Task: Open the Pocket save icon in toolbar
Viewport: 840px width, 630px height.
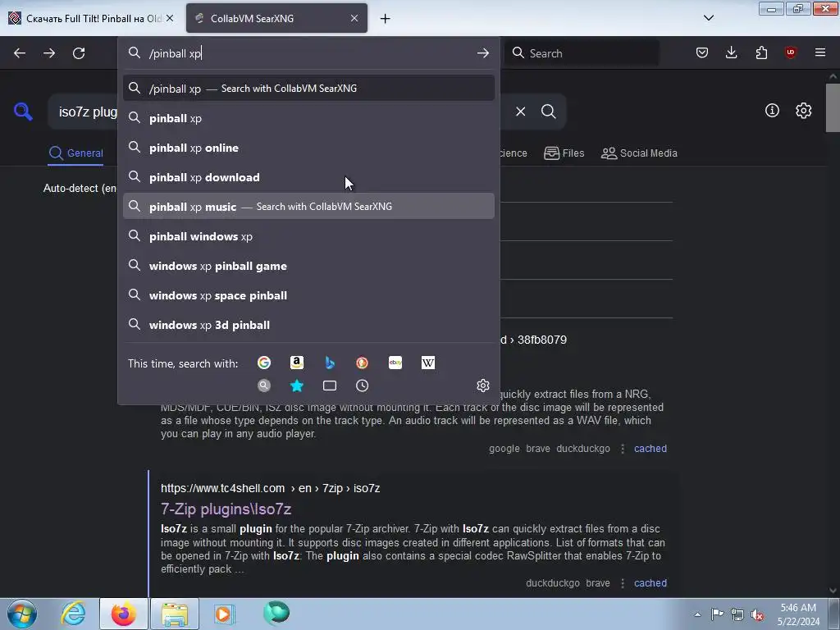Action: point(702,52)
